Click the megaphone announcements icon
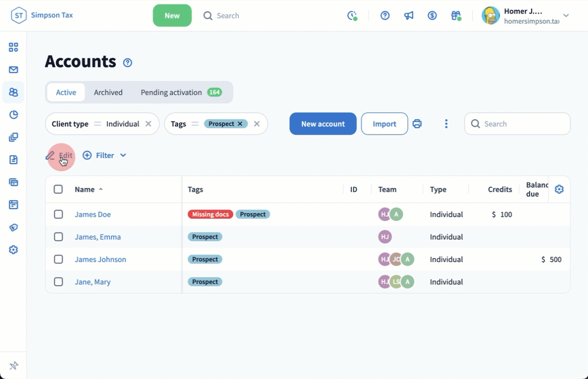 point(409,16)
